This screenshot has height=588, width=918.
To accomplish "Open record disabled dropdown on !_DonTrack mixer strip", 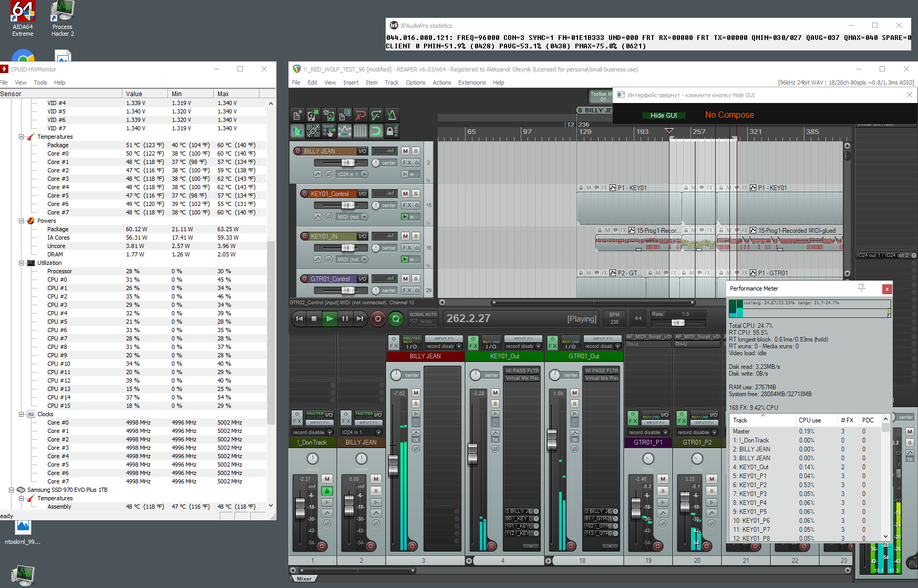I will [x=313, y=432].
